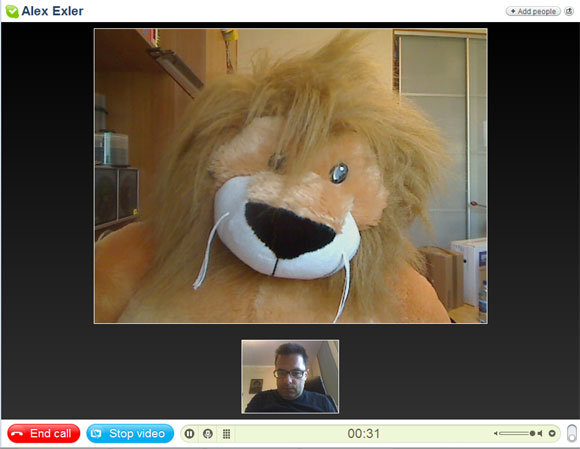Viewport: 580px width, 449px height.
Task: Click the webcam icon inside Stop video
Action: point(96,433)
